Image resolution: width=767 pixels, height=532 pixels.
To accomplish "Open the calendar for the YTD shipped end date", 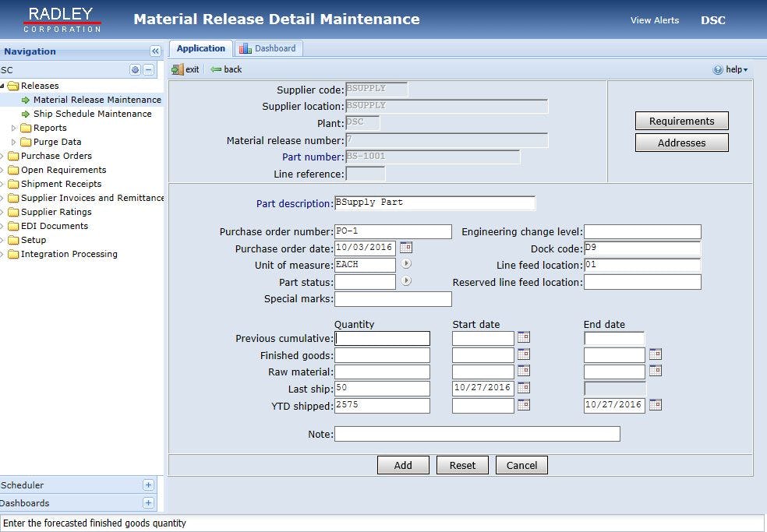I will 656,404.
